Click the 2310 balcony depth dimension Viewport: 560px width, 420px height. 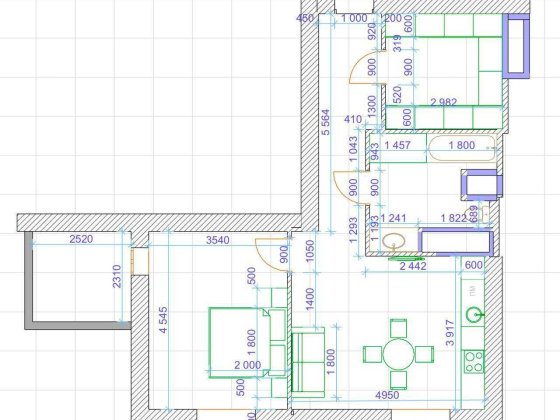click(x=117, y=276)
